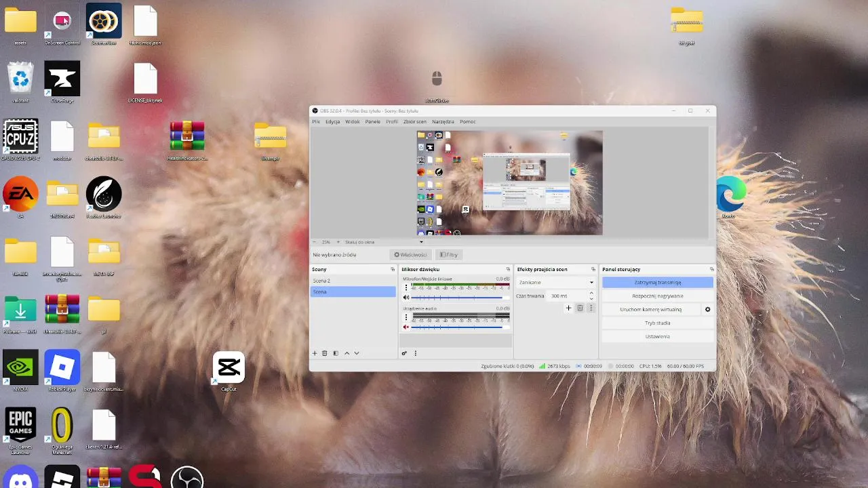Image resolution: width=868 pixels, height=488 pixels.
Task: Float the Panel sterujący dock
Action: [x=711, y=270]
